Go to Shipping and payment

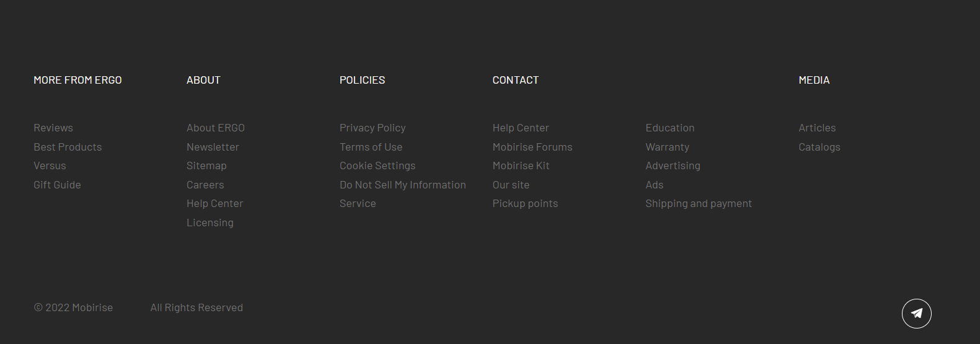coord(699,203)
